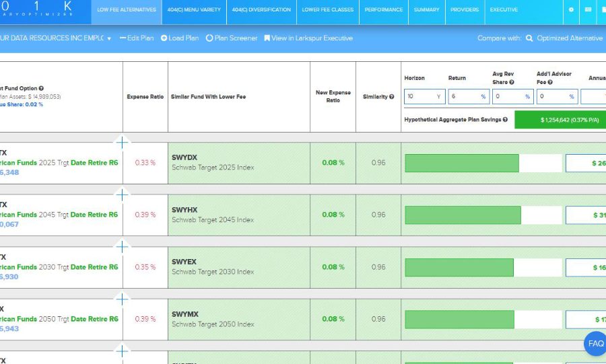This screenshot has height=364, width=606.
Task: Open the settings gear in the top bar
Action: [x=571, y=10]
